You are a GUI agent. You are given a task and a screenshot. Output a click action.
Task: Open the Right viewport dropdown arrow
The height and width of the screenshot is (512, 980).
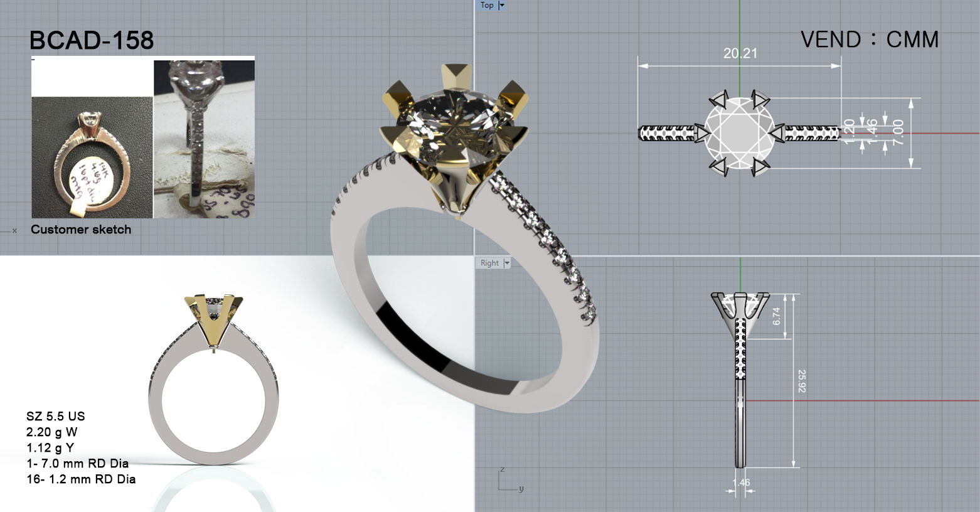(507, 263)
